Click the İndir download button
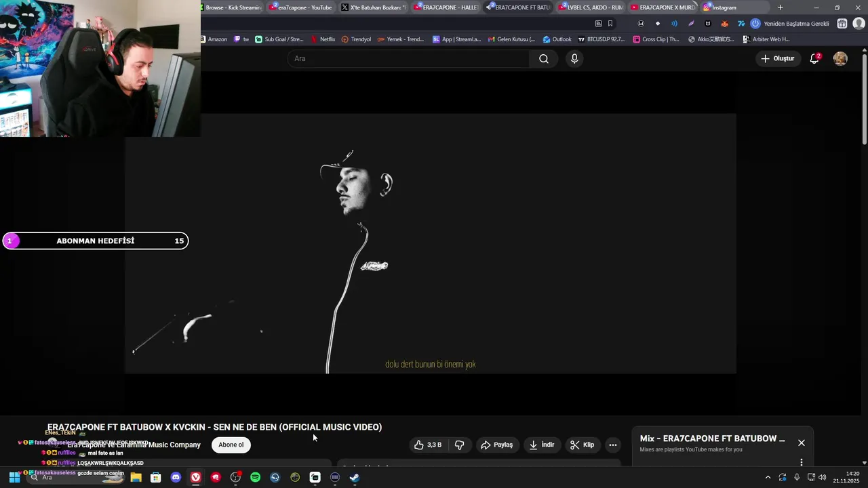Screen dimensions: 868x488 tap(542, 445)
